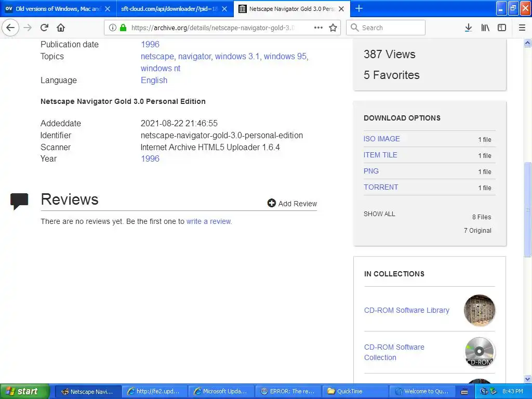Open CD-ROM Software Library collection link
The height and width of the screenshot is (399, 532).
point(406,310)
